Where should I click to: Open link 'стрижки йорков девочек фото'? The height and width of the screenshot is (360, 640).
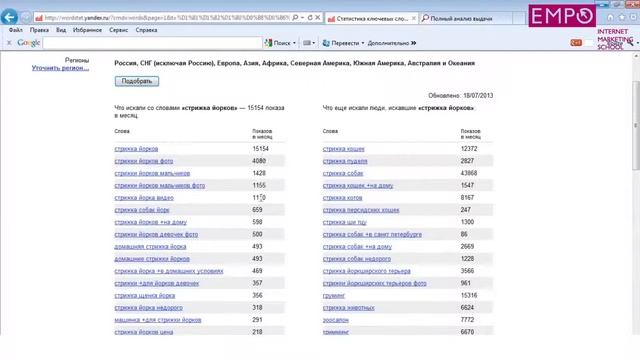tap(156, 234)
